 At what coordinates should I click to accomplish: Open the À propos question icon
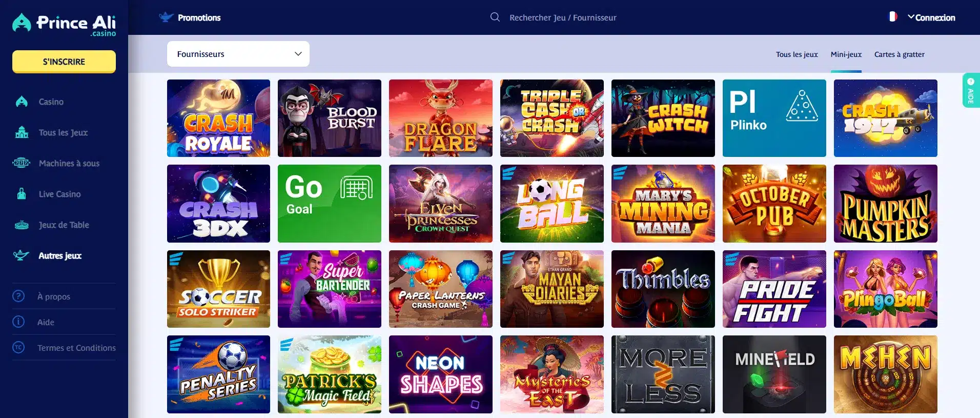click(18, 296)
